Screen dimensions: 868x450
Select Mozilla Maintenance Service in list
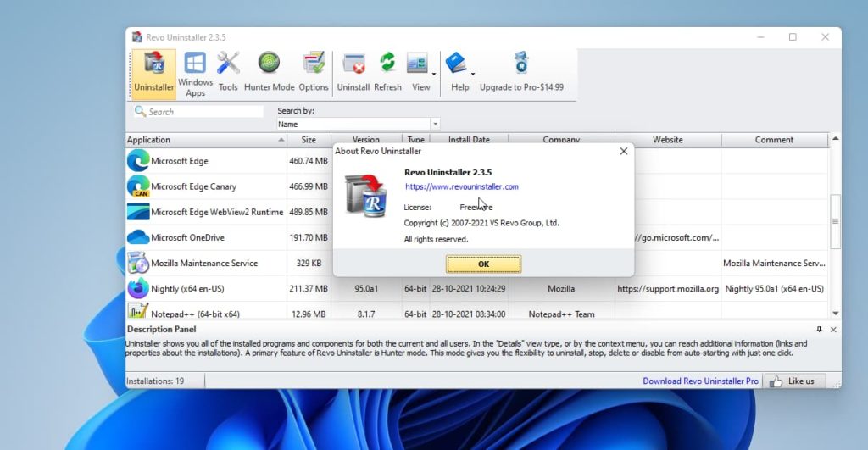(204, 264)
